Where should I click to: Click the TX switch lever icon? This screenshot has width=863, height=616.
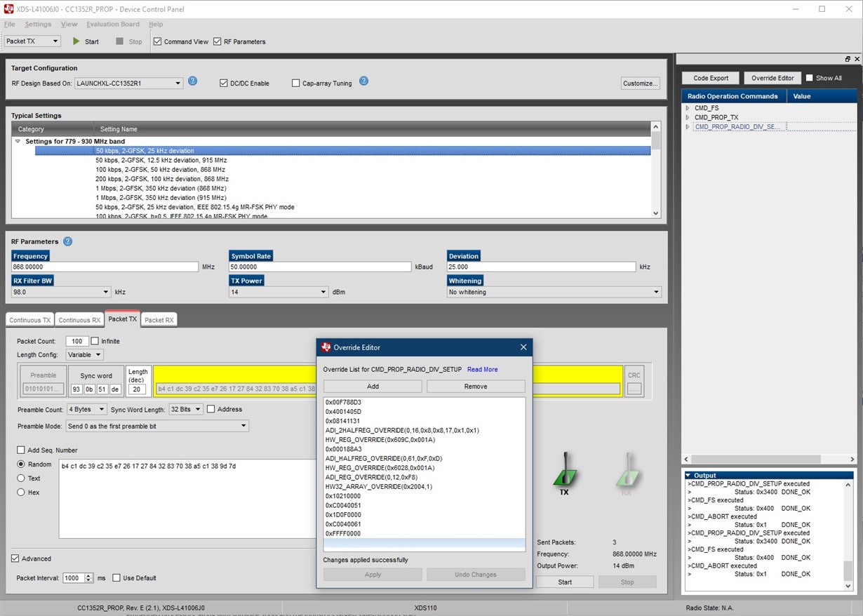(564, 469)
